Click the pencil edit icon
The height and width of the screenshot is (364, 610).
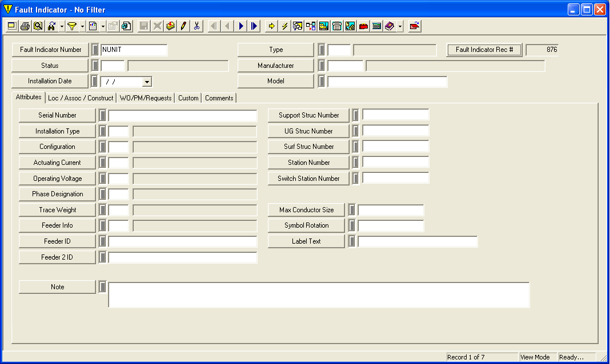click(183, 26)
